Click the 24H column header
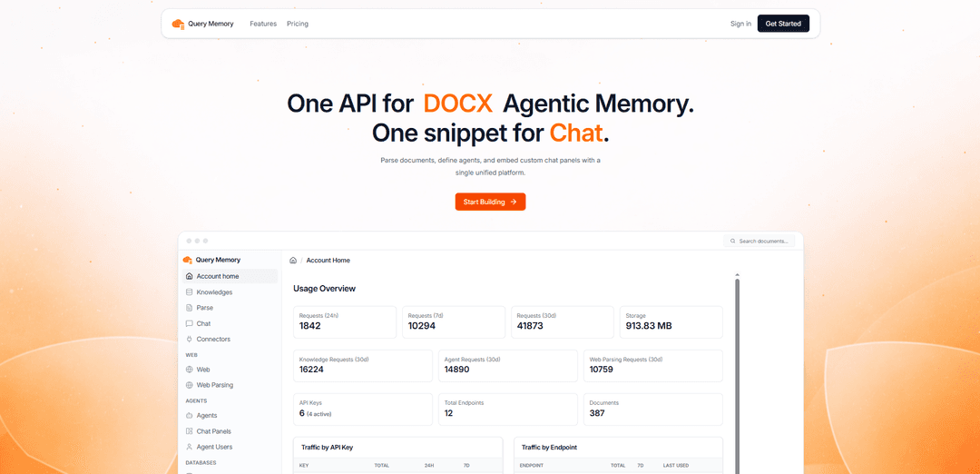The height and width of the screenshot is (474, 980). click(x=429, y=466)
